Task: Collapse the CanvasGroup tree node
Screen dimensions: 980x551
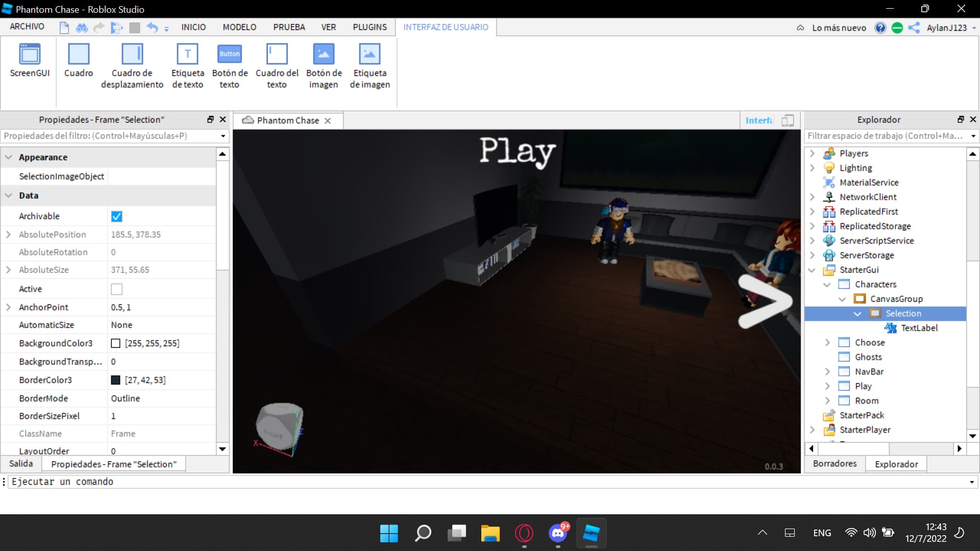Action: coord(842,299)
